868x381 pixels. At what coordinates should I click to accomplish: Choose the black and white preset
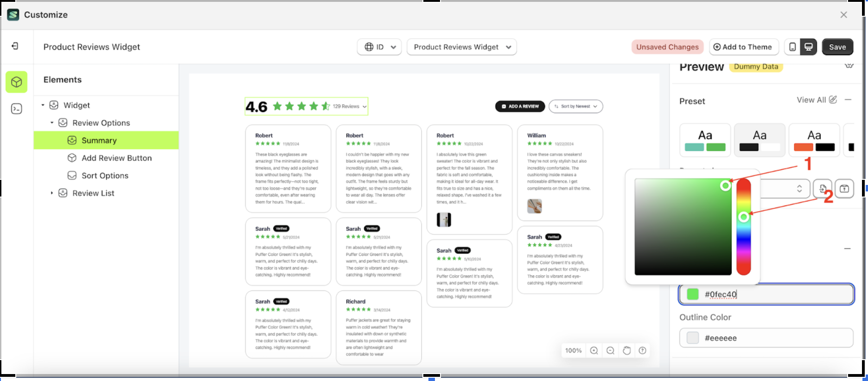tap(759, 140)
